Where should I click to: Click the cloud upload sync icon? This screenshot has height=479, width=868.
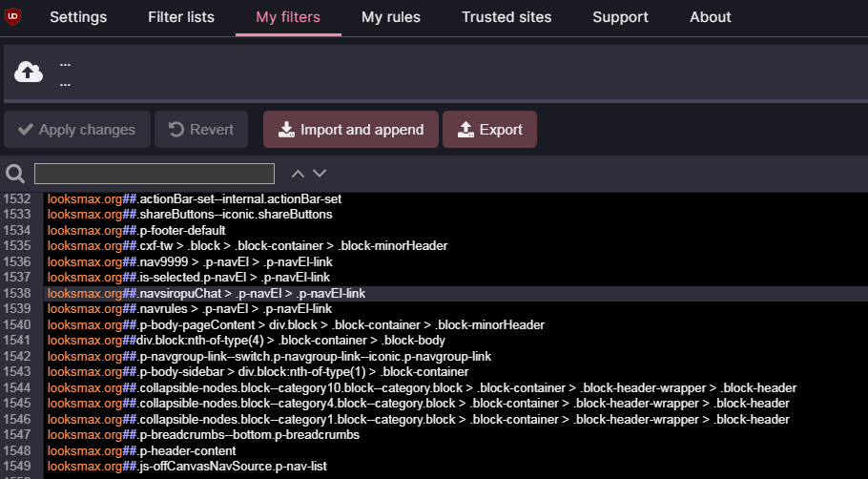click(29, 72)
